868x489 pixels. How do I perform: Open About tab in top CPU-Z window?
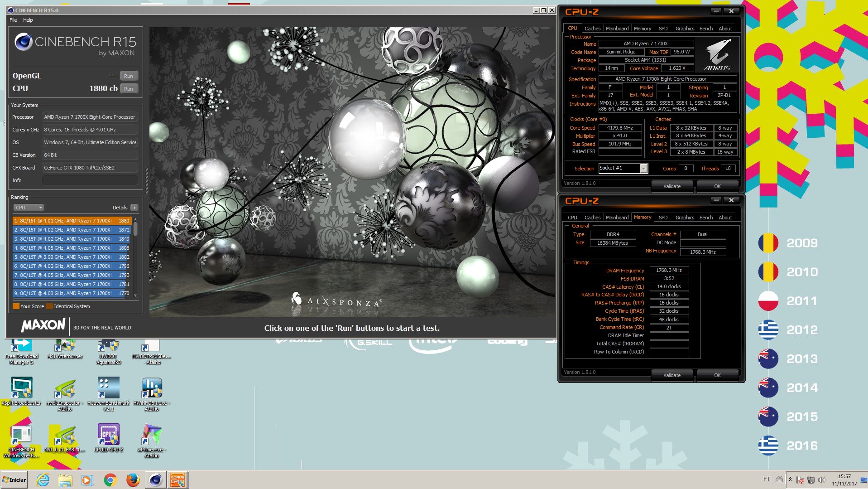click(x=725, y=29)
